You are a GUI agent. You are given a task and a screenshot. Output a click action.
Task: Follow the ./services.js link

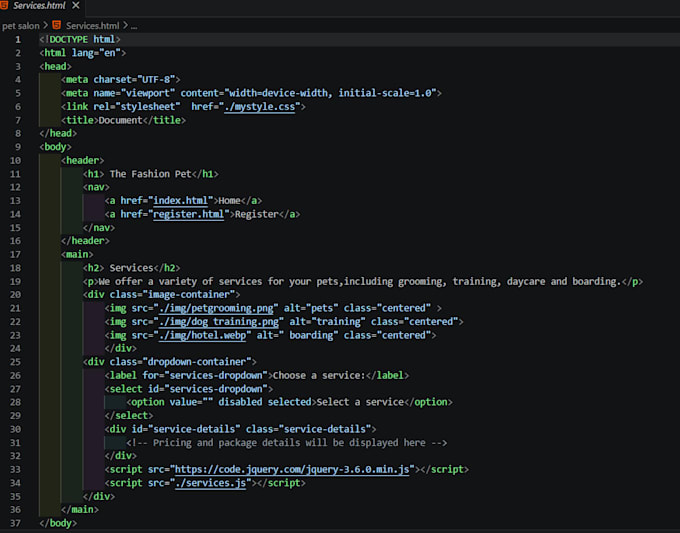(x=210, y=483)
